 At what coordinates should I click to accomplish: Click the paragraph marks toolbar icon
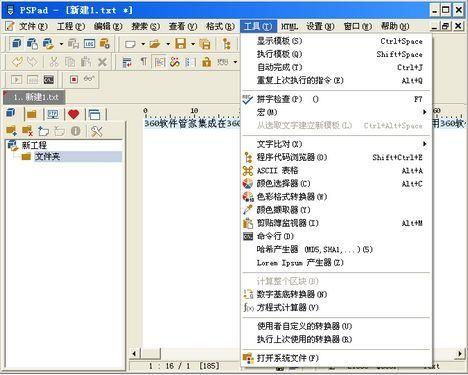click(143, 62)
